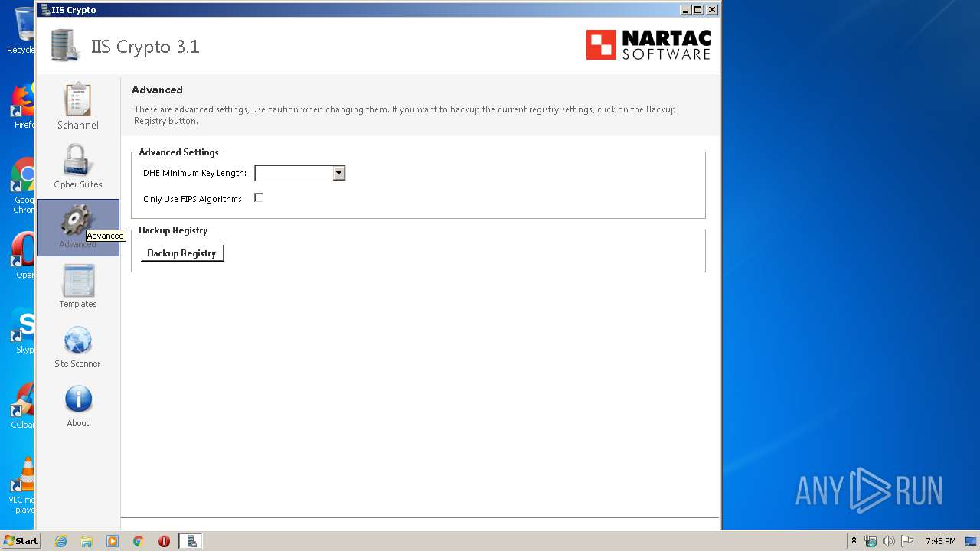Open the Templates section icon
The width and height of the screenshot is (980, 551).
click(x=77, y=280)
